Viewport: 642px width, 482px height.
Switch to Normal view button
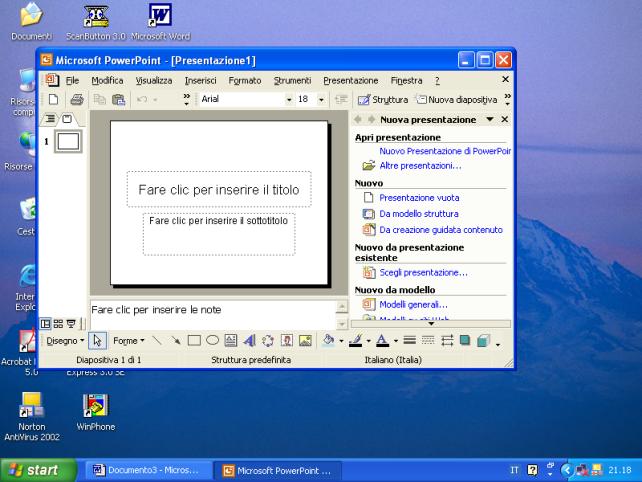pyautogui.click(x=45, y=324)
